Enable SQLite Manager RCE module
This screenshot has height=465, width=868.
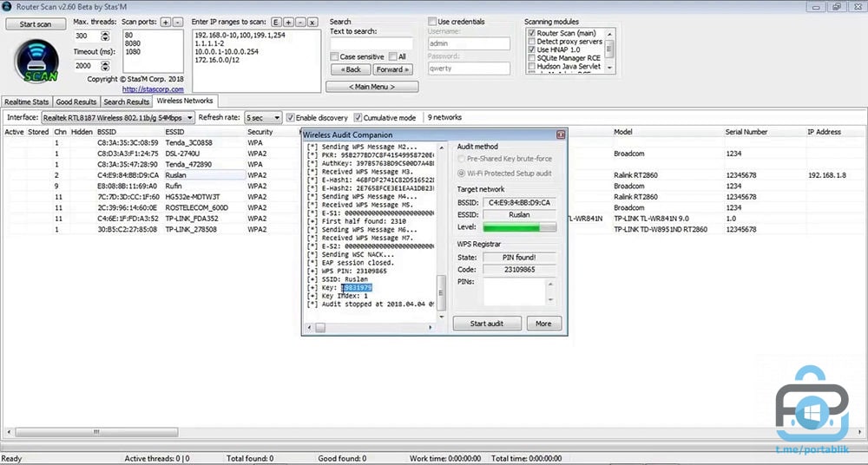coord(532,58)
